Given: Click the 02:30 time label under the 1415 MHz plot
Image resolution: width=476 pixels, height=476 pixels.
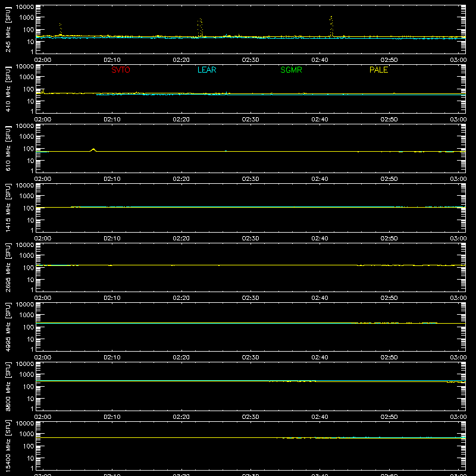Looking at the screenshot, I should [x=250, y=239].
